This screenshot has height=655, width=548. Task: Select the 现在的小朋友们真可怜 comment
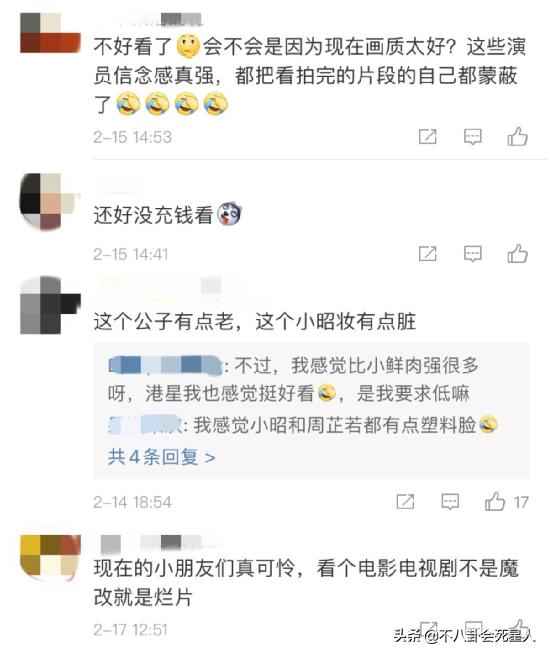[306, 582]
